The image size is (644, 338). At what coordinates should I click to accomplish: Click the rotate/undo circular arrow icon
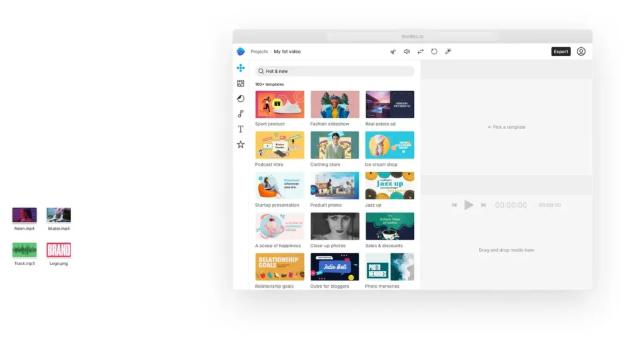click(x=434, y=52)
